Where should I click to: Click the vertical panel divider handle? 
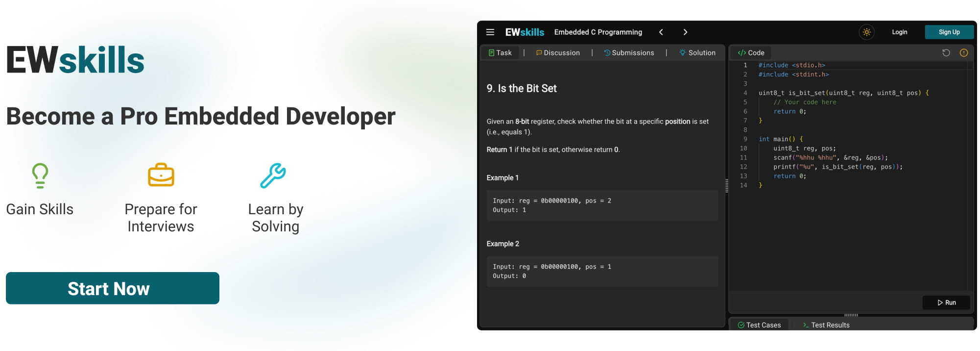726,186
